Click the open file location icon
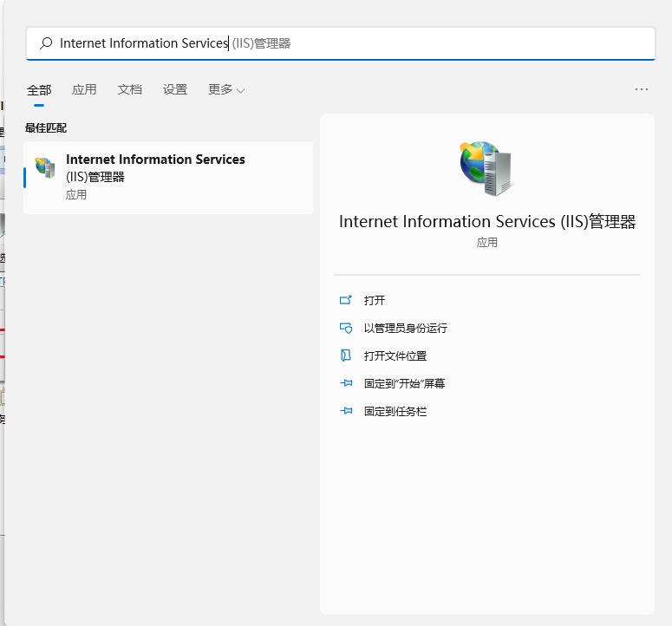The height and width of the screenshot is (626, 672). (346, 355)
